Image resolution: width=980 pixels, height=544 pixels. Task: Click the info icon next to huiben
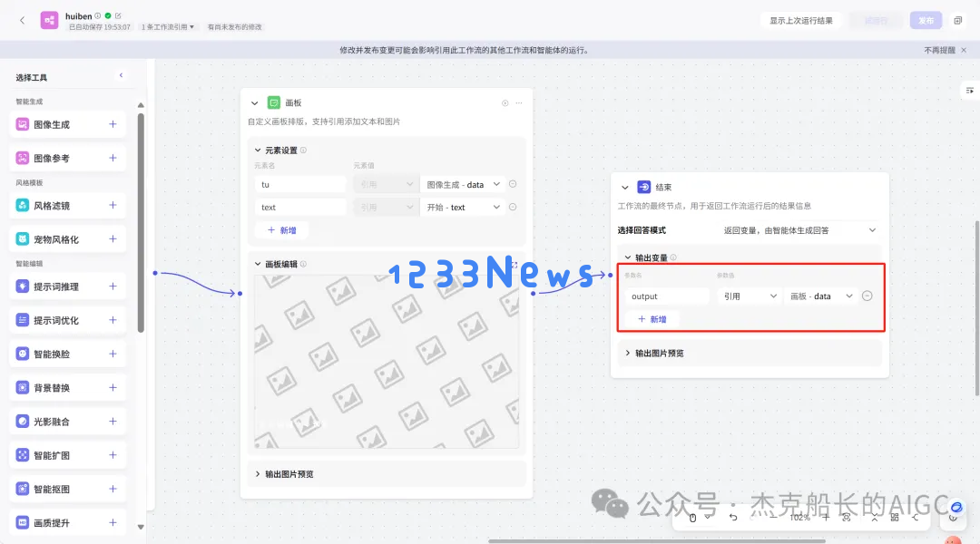coord(97,15)
